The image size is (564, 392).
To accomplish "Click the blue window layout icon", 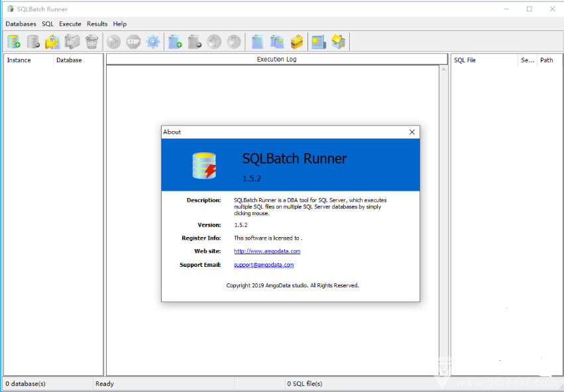I will (x=319, y=42).
